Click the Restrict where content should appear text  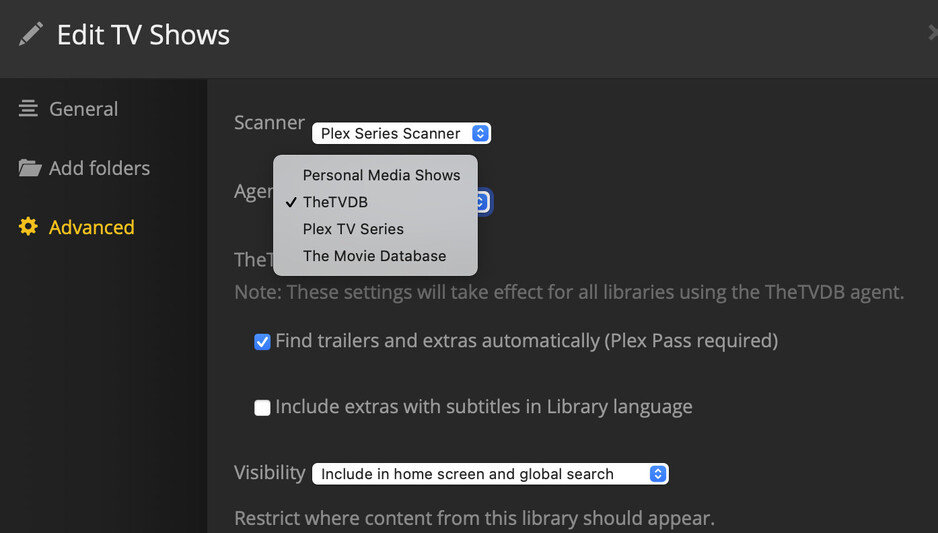(474, 518)
